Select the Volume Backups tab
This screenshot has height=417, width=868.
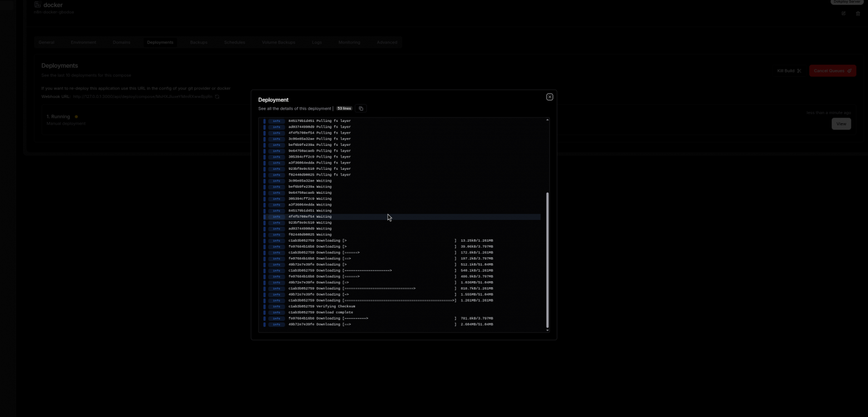click(278, 42)
